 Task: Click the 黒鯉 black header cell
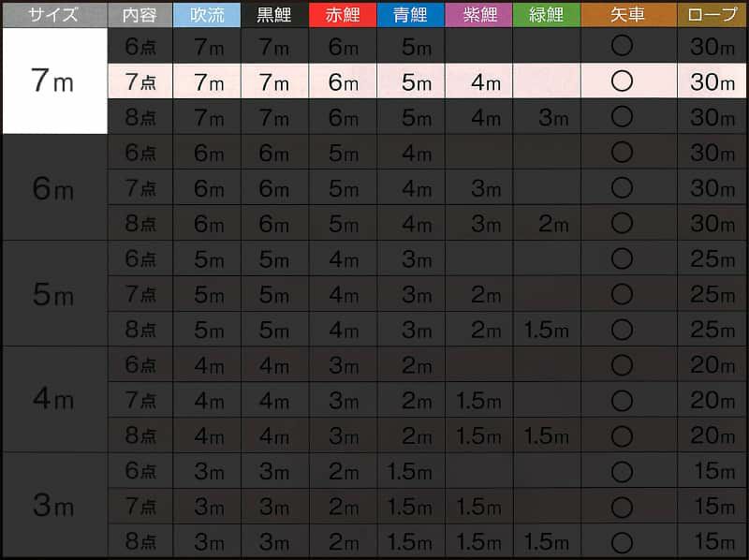tap(274, 15)
